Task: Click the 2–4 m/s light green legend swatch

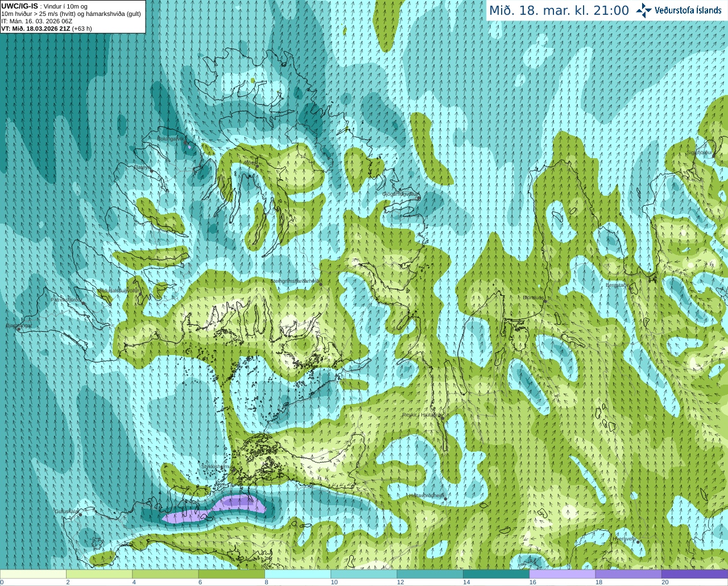Action: pyautogui.click(x=100, y=574)
